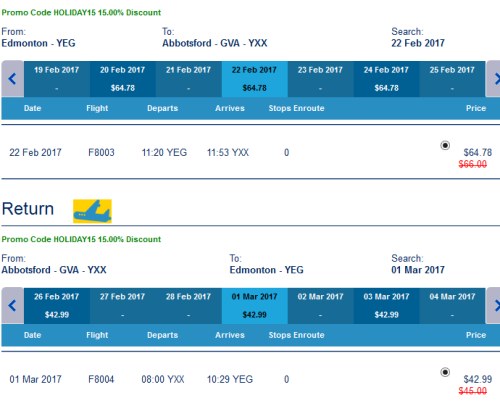
Task: Click the $64.78 price for flight F8003
Action: point(478,153)
